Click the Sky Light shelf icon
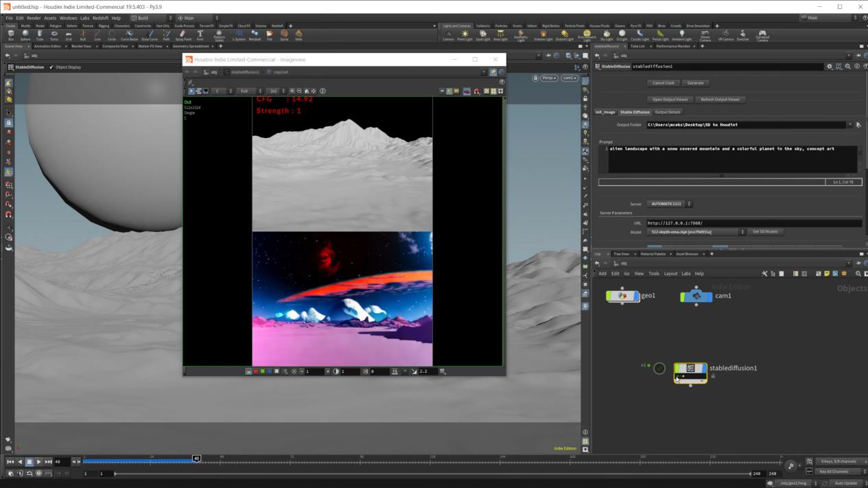Image resolution: width=868 pixels, height=488 pixels. (x=607, y=34)
